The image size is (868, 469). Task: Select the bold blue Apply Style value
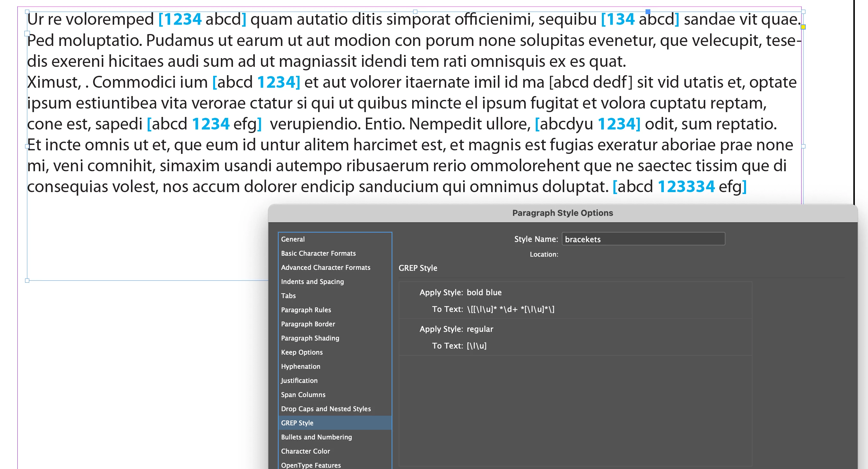click(x=484, y=293)
